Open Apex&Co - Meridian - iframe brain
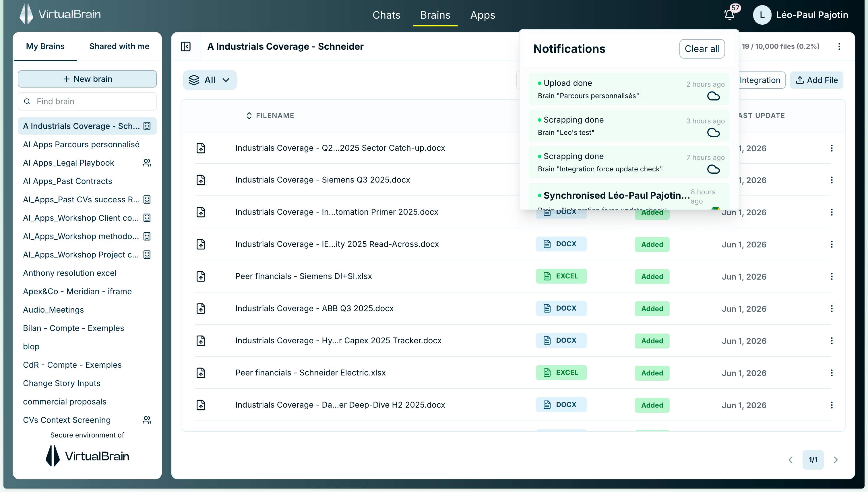The height and width of the screenshot is (492, 868). click(87, 292)
